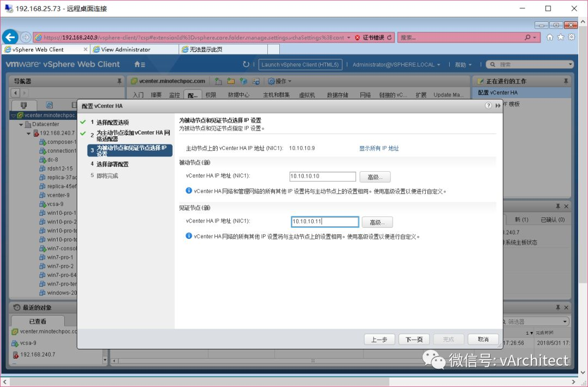588x387 pixels.
Task: Pin the navigator panel with pushpin icon
Action: pos(119,81)
